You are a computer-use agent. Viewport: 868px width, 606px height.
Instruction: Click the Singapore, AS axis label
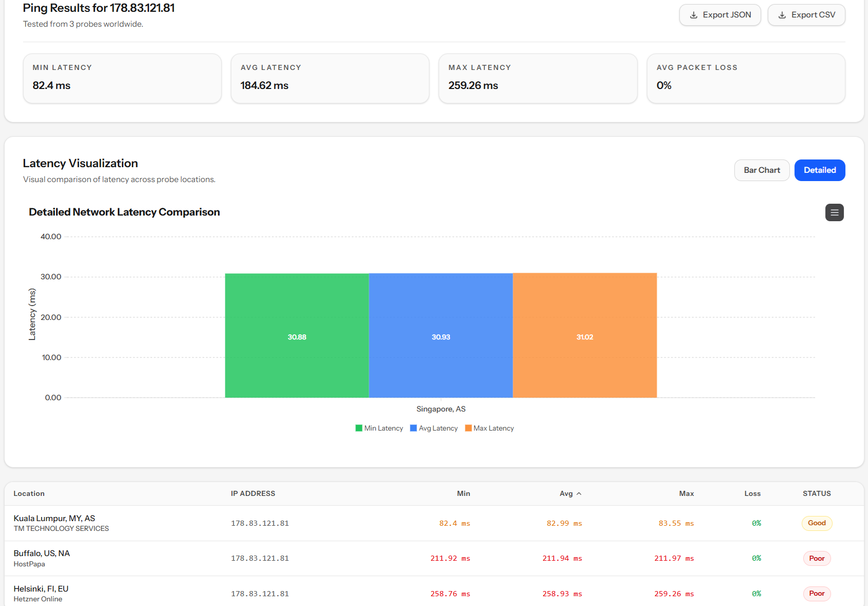click(x=441, y=409)
